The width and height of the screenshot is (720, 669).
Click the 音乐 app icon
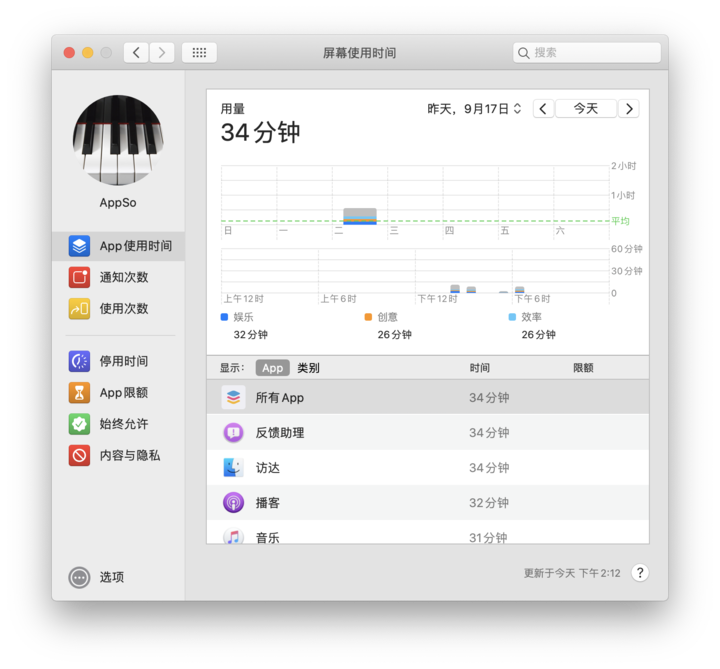tap(233, 535)
